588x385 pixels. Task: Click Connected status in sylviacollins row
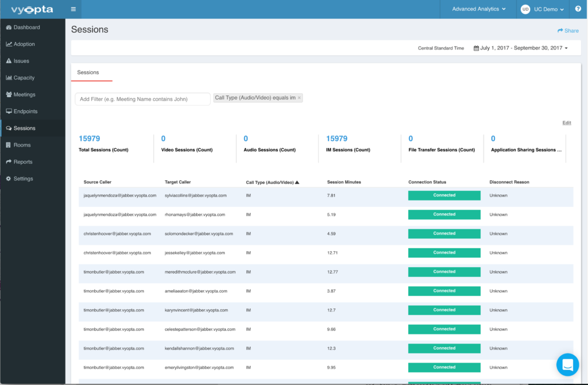pos(444,195)
